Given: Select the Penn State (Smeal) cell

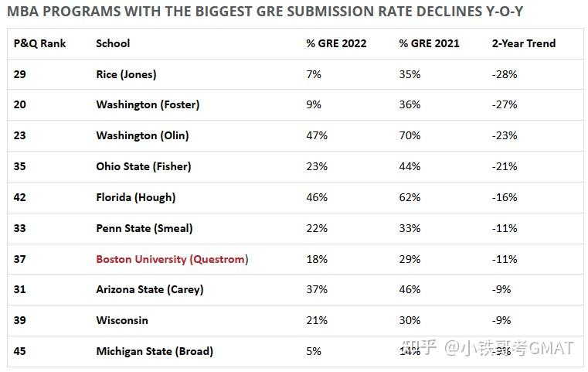Looking at the screenshot, I should pos(144,228).
